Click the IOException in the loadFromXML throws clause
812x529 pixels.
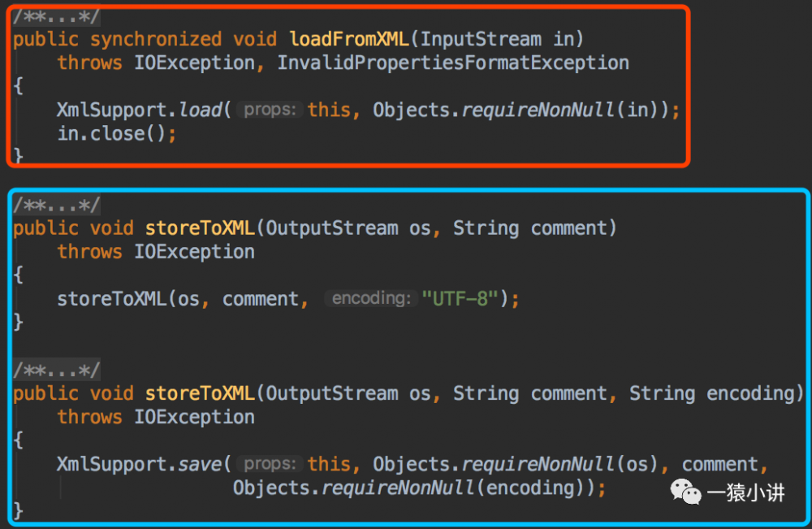point(194,63)
